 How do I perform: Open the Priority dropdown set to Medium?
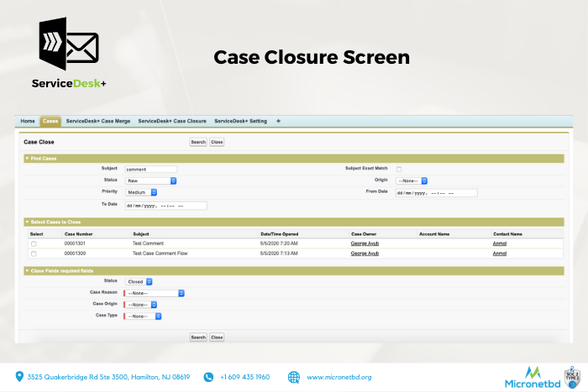(141, 192)
